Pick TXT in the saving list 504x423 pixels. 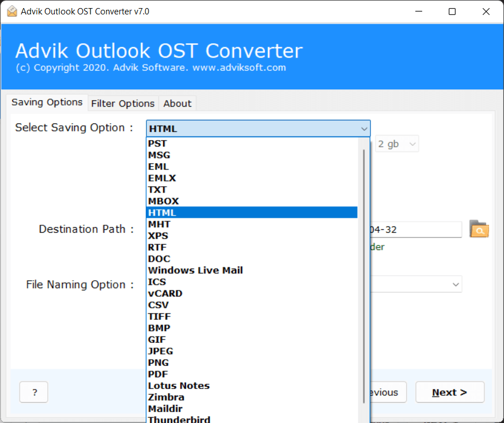(252, 190)
